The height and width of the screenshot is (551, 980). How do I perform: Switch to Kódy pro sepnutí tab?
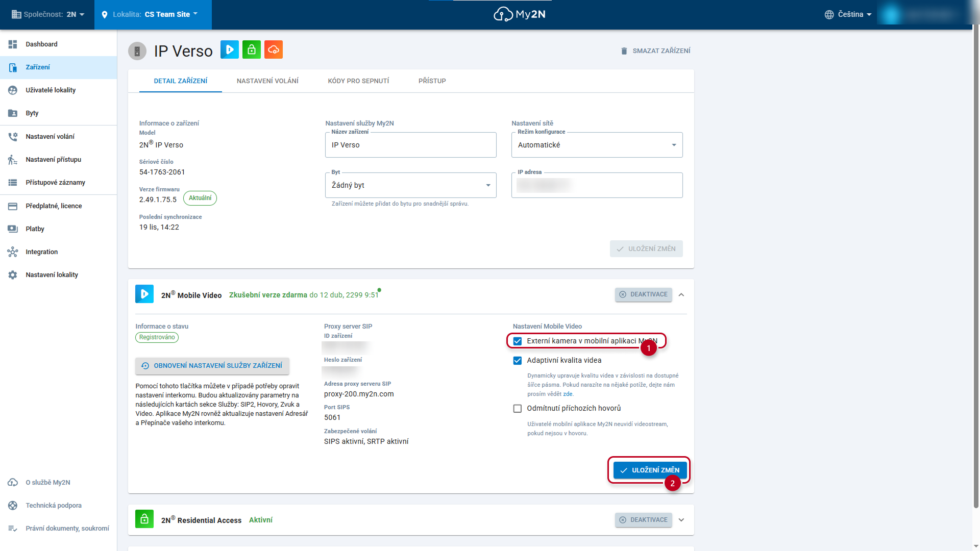point(358,81)
